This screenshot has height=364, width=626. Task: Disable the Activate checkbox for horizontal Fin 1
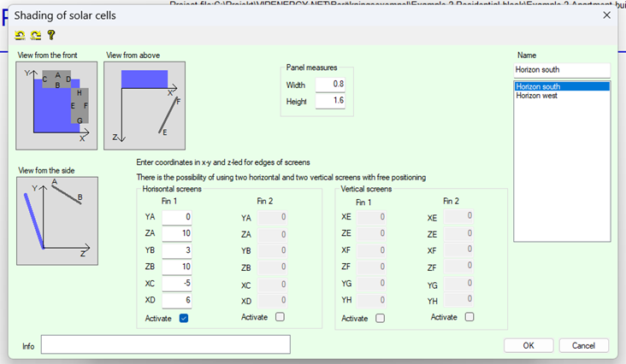click(x=184, y=318)
